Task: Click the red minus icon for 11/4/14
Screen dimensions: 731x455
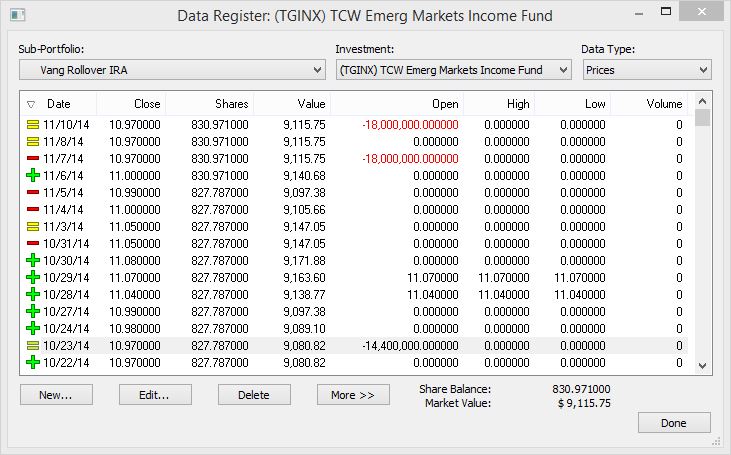Action: tap(33, 210)
